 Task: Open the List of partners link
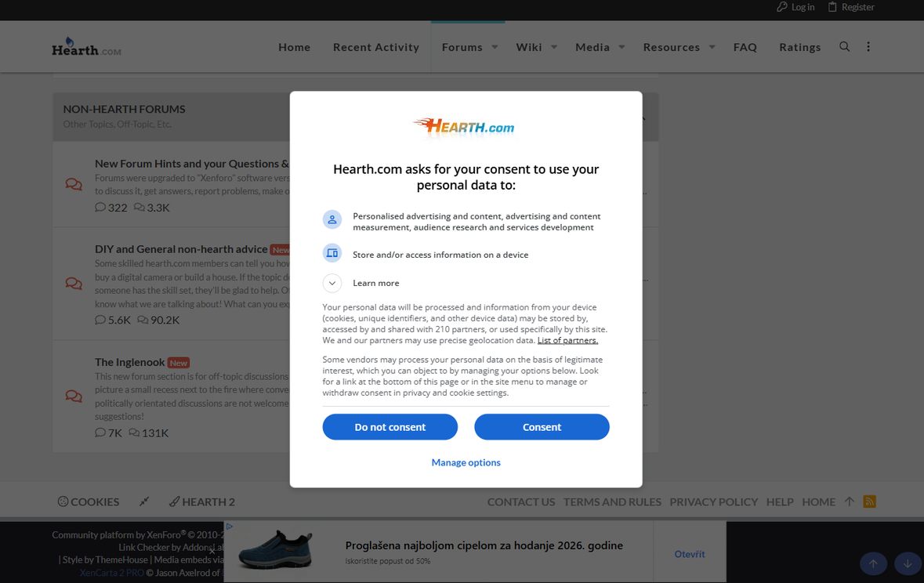point(567,340)
